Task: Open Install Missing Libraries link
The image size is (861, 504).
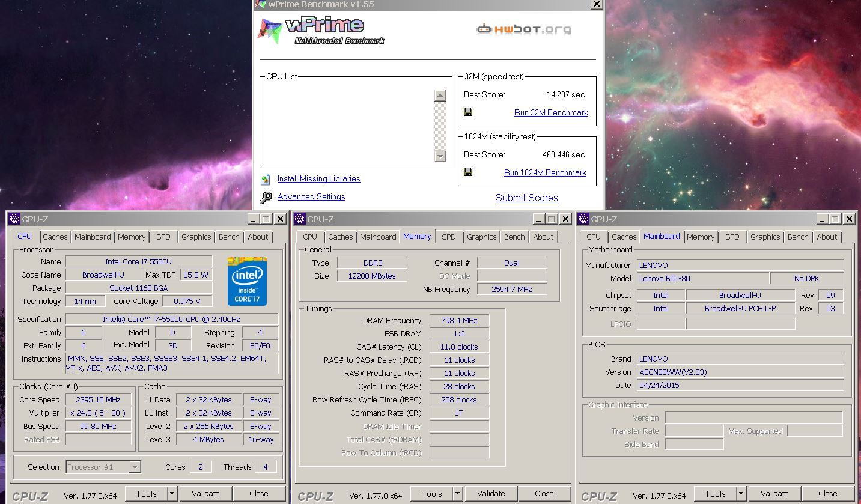Action: (319, 179)
